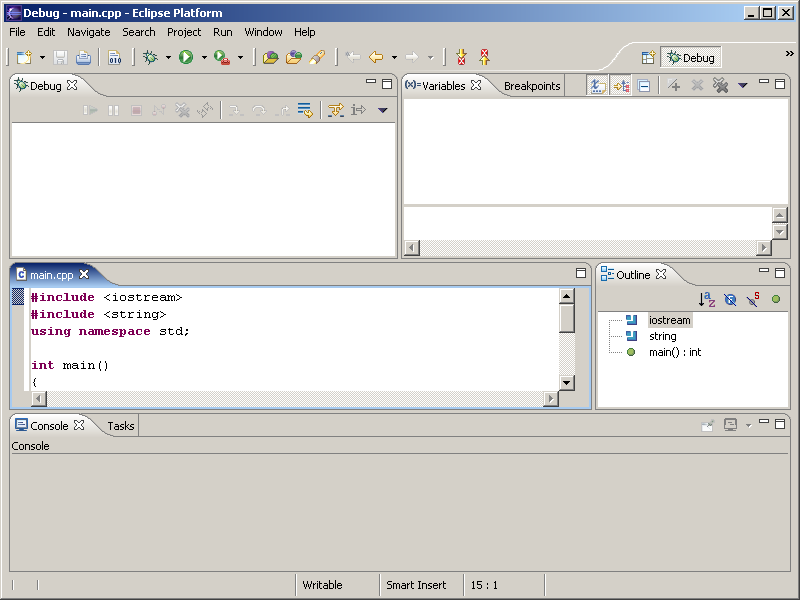Click the Drop to Frame icon in Debug view
Screen dimensions: 800x600
(305, 110)
